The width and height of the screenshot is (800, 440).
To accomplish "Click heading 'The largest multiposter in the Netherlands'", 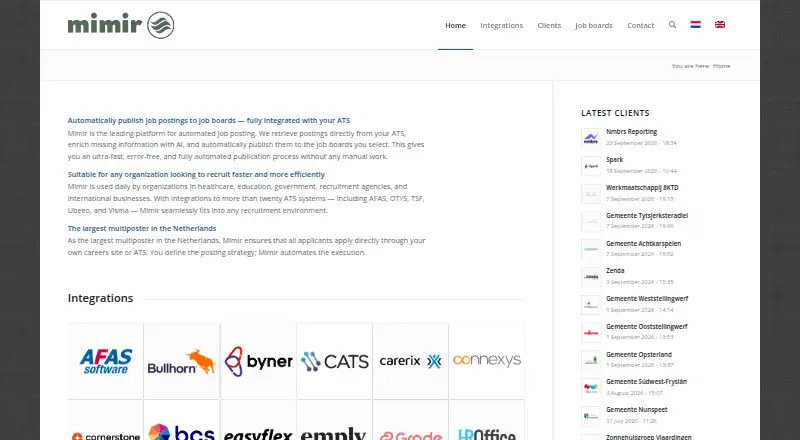I will pyautogui.click(x=142, y=229).
